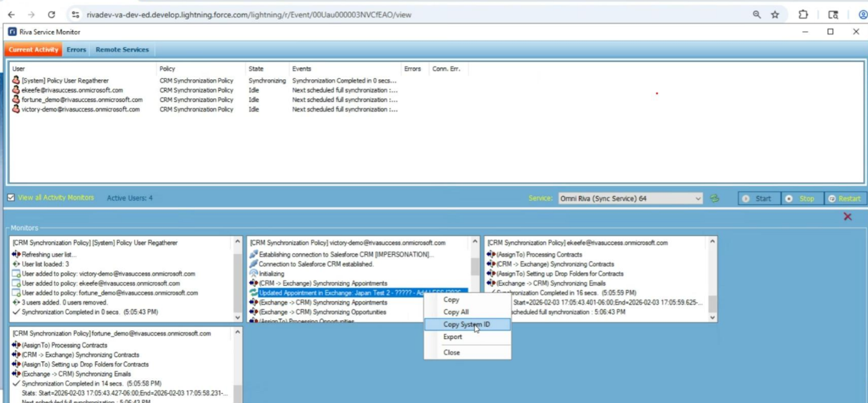Sort by the State column header
The height and width of the screenshot is (403, 868).
267,69
